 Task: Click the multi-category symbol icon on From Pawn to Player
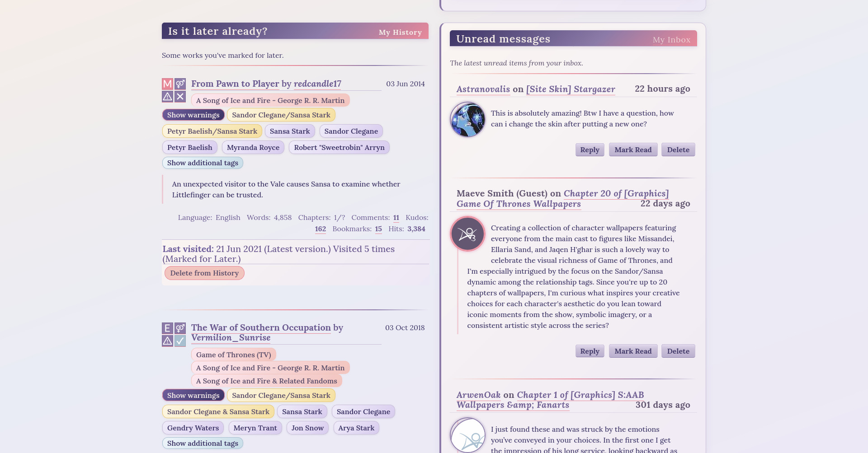180,84
